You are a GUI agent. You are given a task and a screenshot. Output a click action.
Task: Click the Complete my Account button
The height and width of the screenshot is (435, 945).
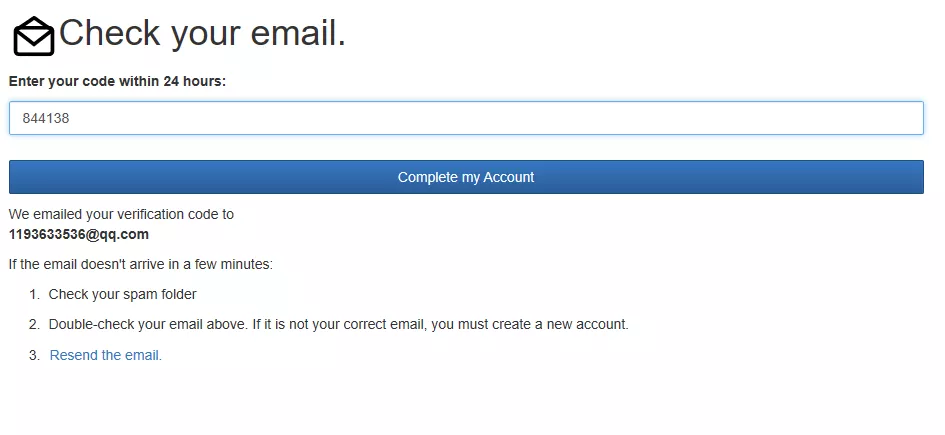click(466, 177)
